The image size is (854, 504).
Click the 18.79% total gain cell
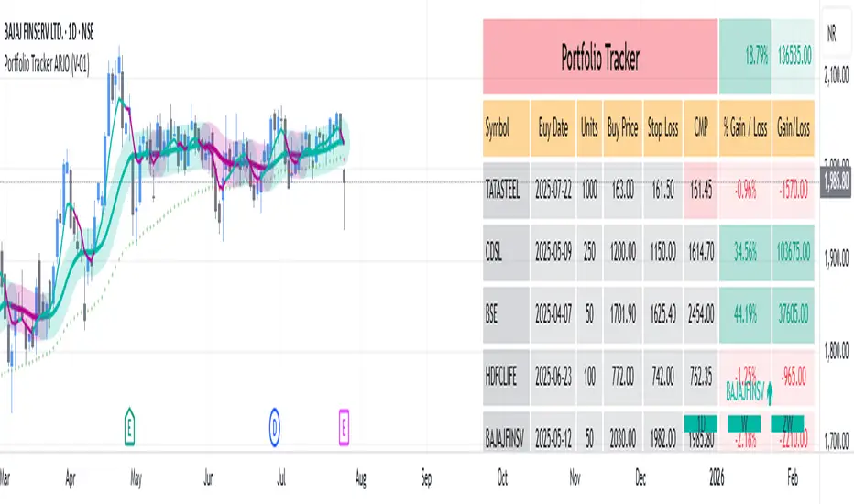(745, 57)
